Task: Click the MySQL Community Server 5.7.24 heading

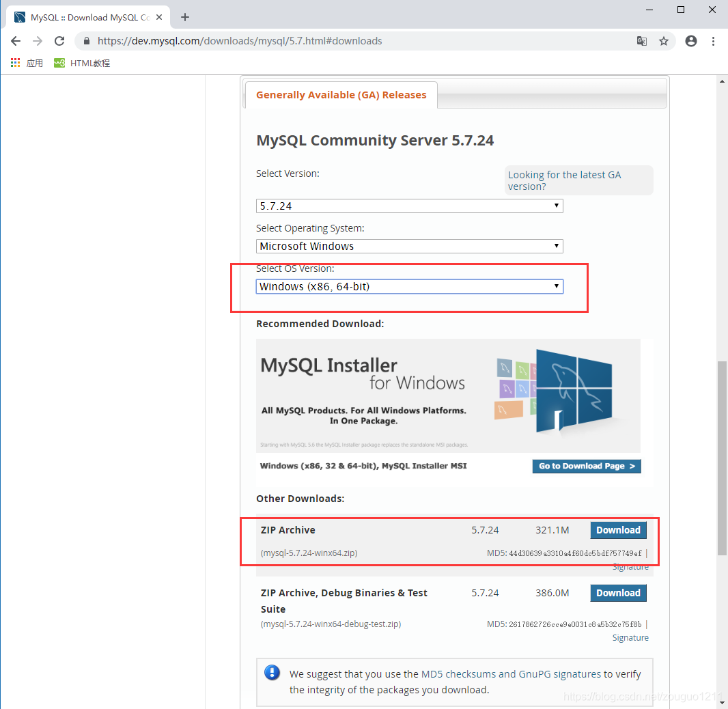Action: pos(375,140)
